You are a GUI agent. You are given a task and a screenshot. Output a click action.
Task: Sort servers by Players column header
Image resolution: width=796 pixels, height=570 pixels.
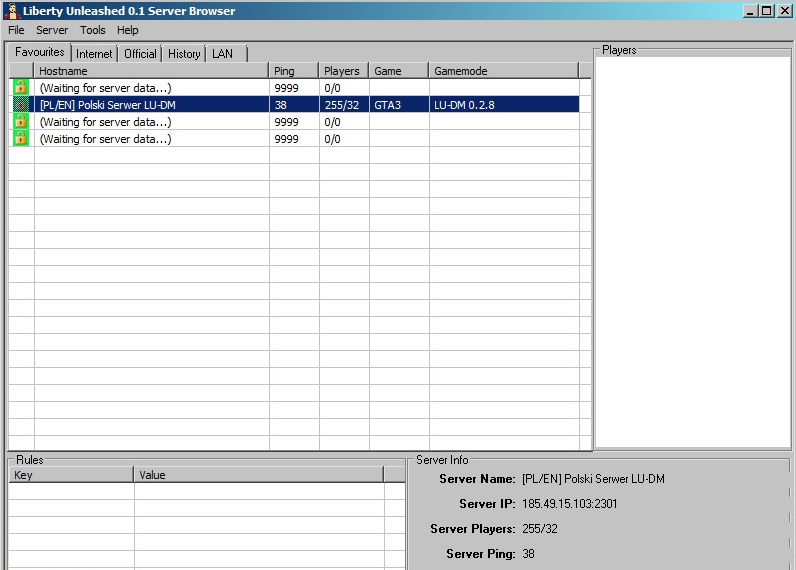343,71
